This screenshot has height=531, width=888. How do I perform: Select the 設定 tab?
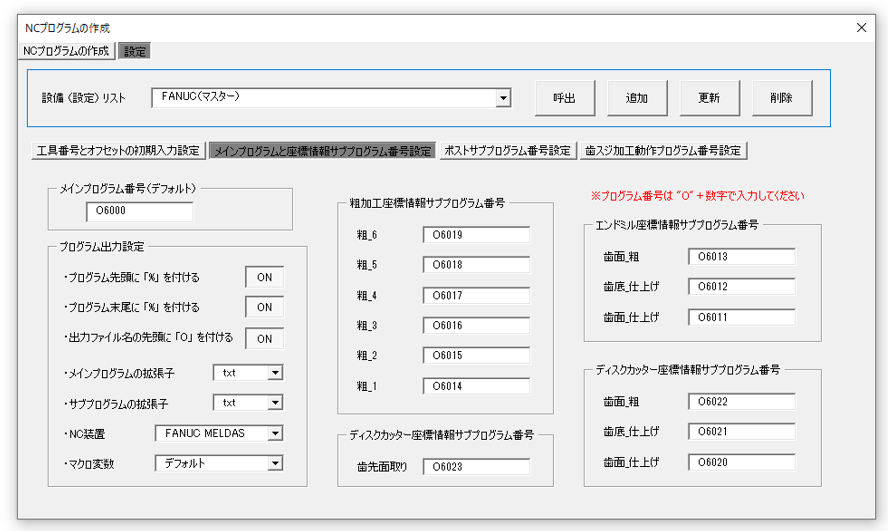135,51
